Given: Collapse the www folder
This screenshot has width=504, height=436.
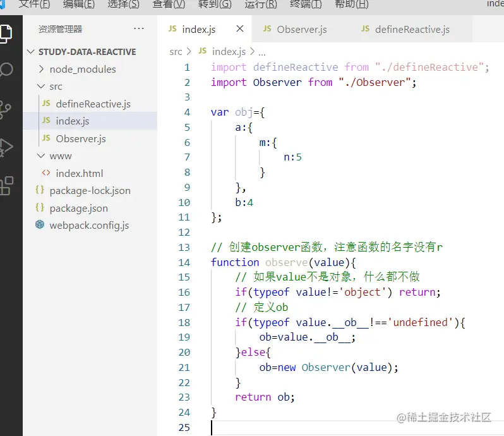Looking at the screenshot, I should (41, 155).
